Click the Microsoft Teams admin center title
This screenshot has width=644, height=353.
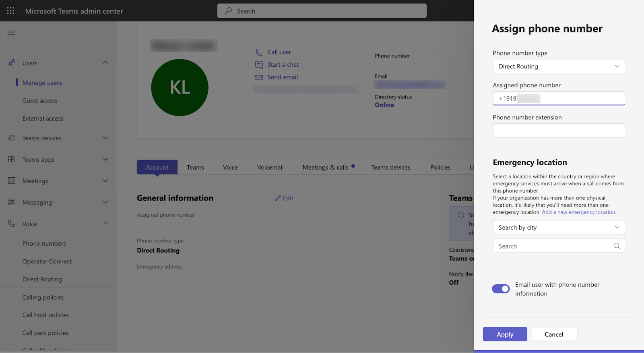[x=74, y=11]
